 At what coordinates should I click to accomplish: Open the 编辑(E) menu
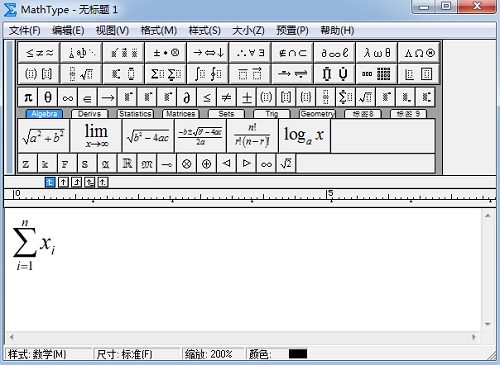68,31
